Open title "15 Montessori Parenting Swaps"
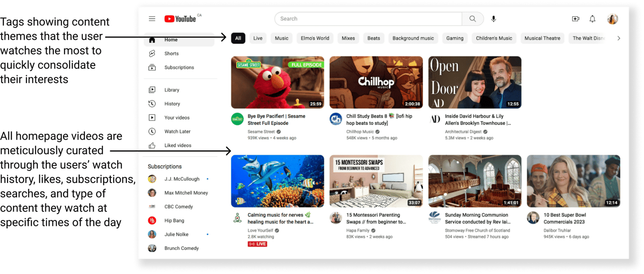The image size is (644, 274). (376, 218)
